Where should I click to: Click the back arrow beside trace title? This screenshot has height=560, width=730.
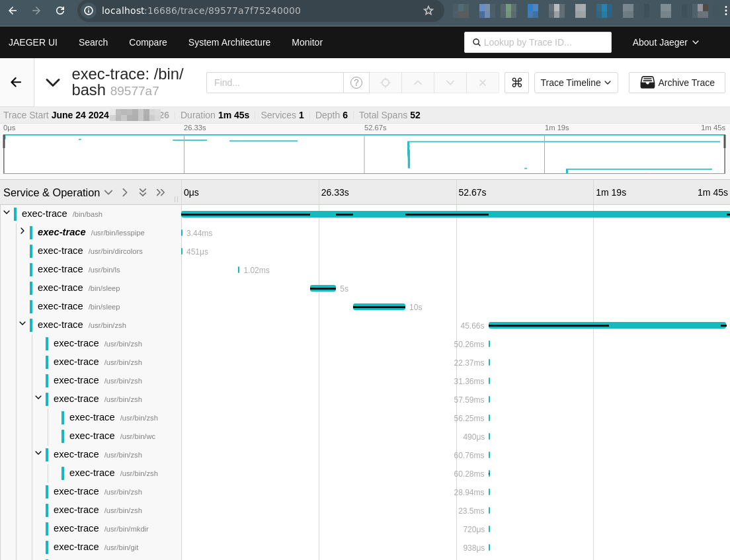[x=16, y=83]
